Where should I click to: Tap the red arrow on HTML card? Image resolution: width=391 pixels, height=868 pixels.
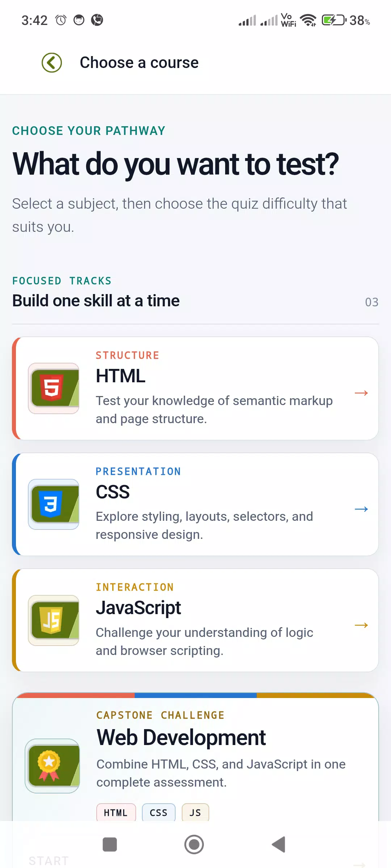(x=361, y=393)
